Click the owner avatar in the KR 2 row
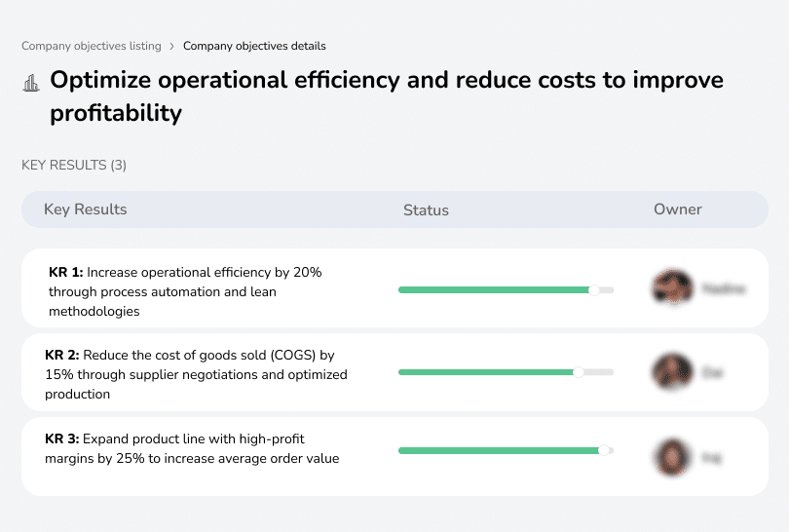Screen dimensions: 789x532 pos(672,372)
